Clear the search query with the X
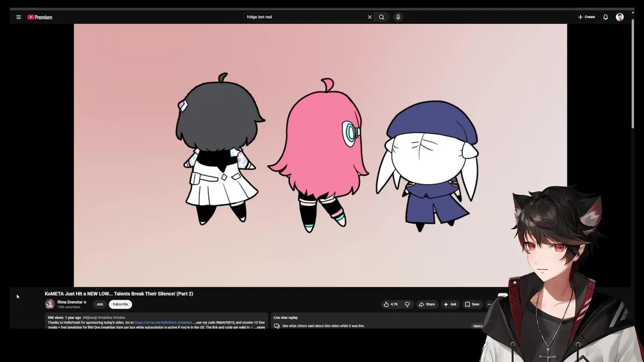 tap(370, 17)
